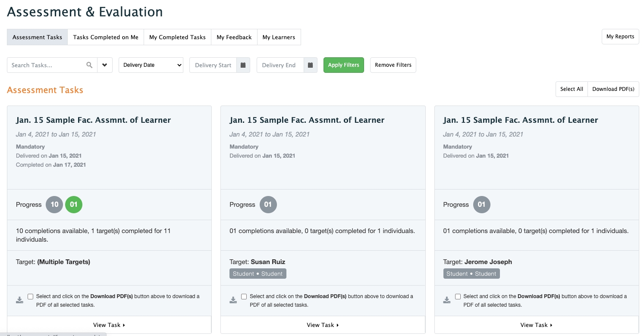Viewport: 644px width, 336px height.
Task: Switch to Tasks Completed on Me tab
Action: (x=106, y=37)
